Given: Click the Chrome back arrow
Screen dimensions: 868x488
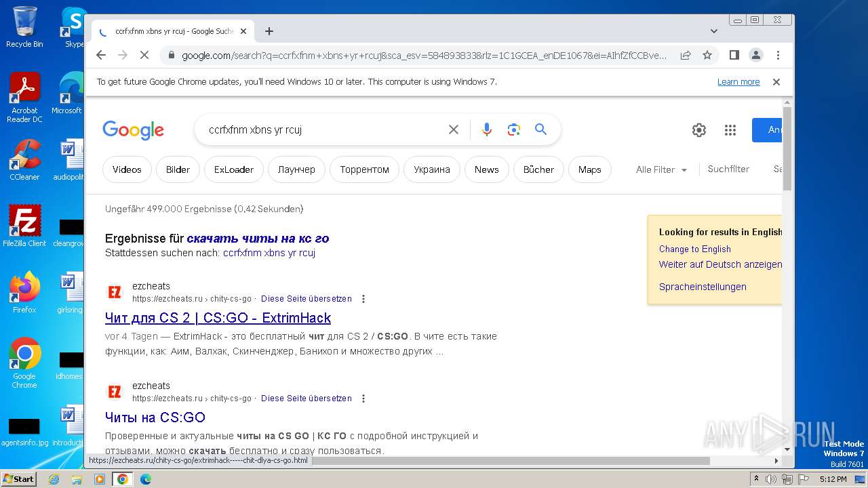Looking at the screenshot, I should 101,55.
